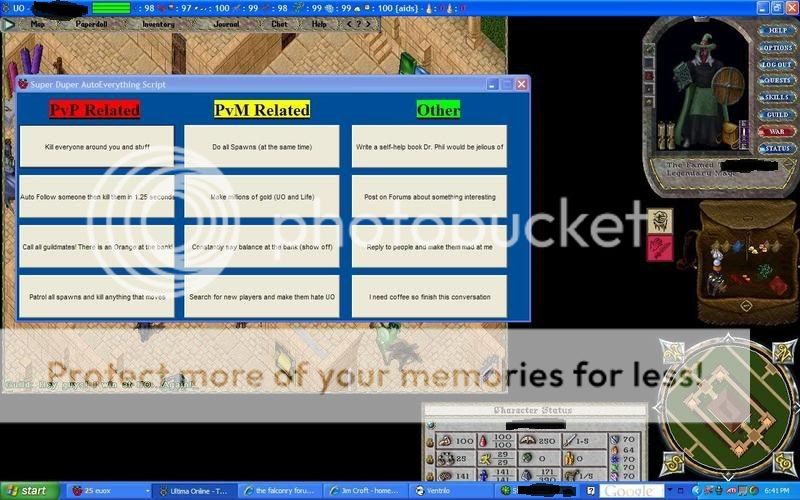Open the Inventory menu item

coord(158,24)
